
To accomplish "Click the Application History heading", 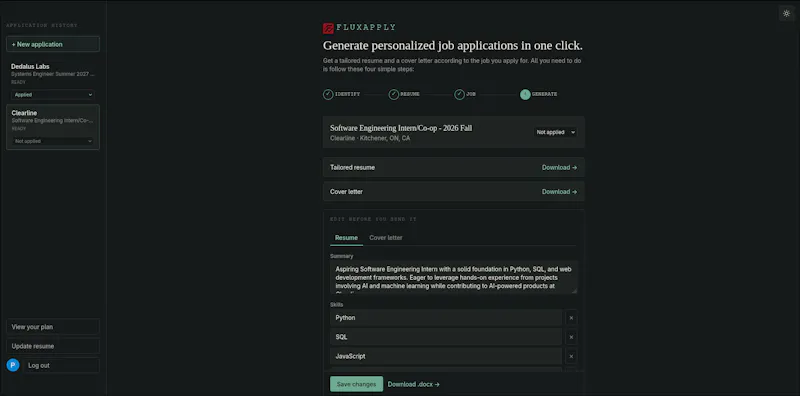I will tap(42, 25).
